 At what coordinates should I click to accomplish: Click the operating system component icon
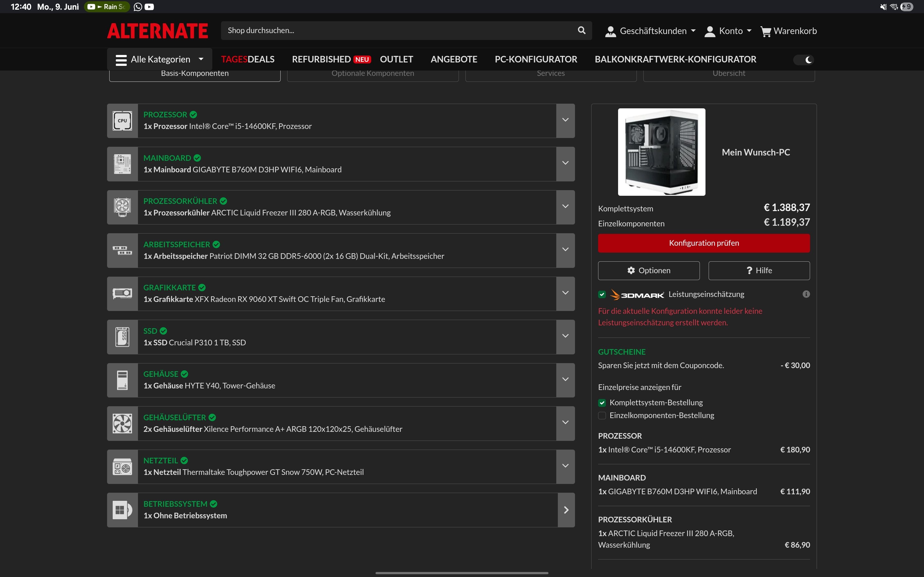point(122,510)
